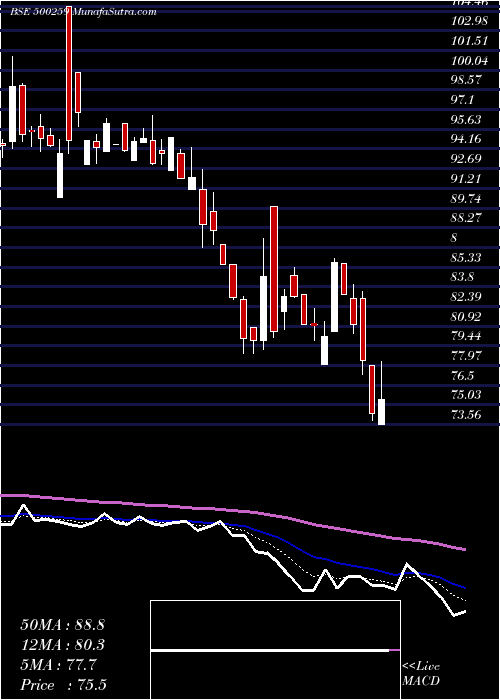500x700 pixels.
Task: Click the 101.51 price axis label
Action: pos(468,42)
